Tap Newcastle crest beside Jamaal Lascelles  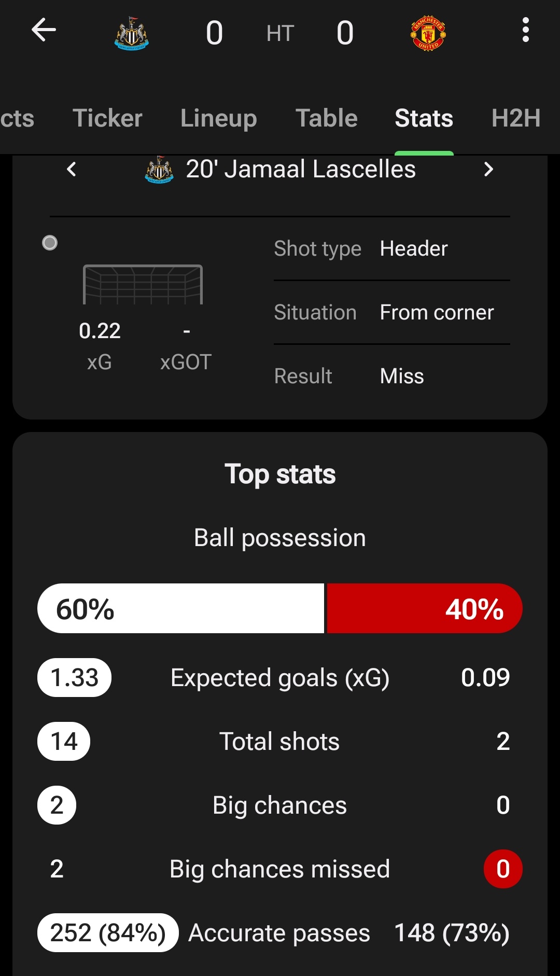(159, 170)
